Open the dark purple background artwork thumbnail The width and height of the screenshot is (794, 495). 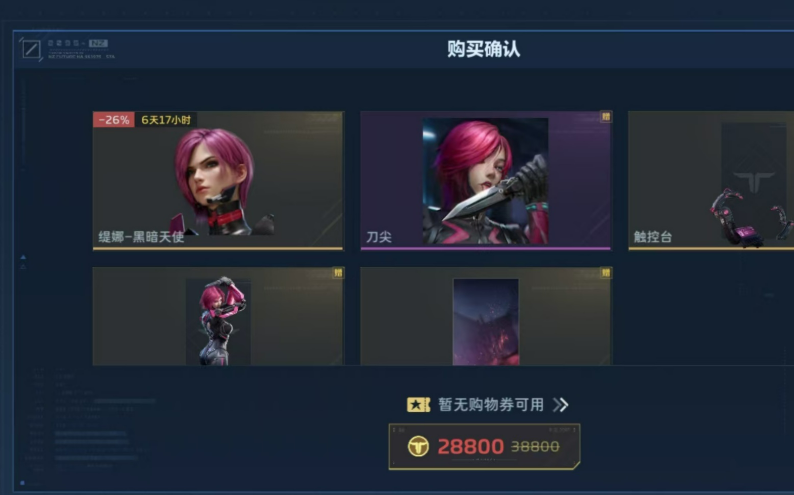click(486, 316)
